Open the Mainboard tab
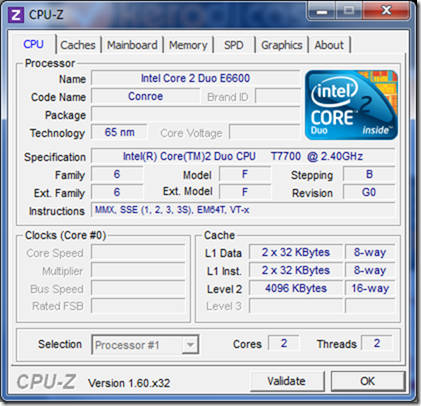 point(132,45)
